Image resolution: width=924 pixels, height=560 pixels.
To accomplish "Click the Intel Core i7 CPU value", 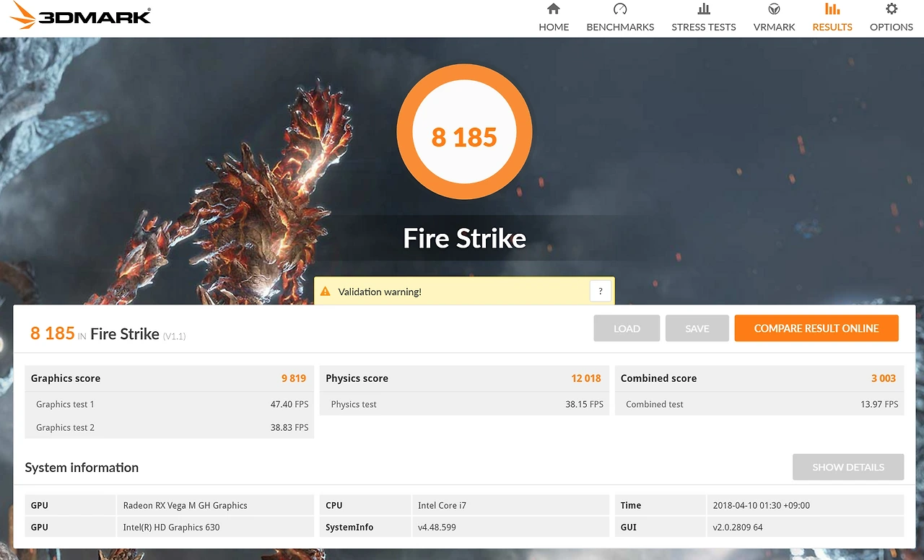I will [442, 505].
